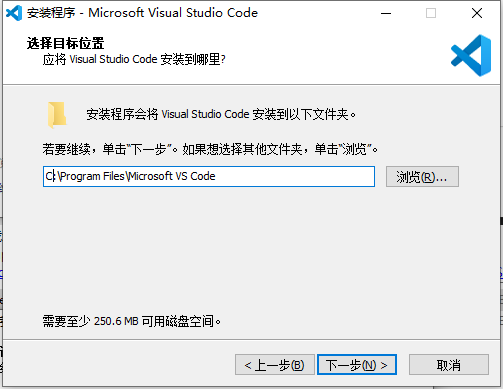Click the disk space note 需要至少 250.6 MB
The image size is (503, 389).
[x=131, y=321]
